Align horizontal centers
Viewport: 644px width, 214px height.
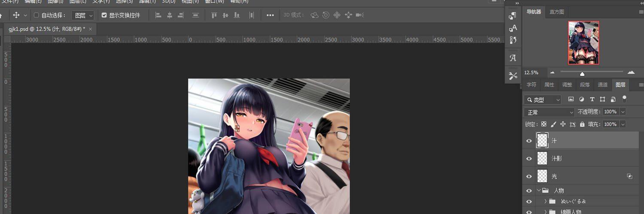170,15
